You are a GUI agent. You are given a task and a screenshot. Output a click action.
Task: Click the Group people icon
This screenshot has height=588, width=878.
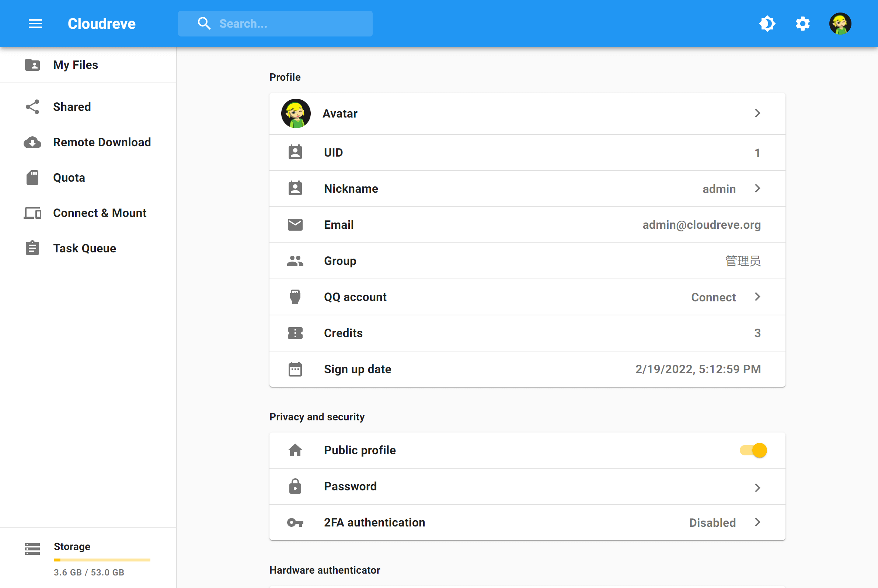(x=295, y=260)
